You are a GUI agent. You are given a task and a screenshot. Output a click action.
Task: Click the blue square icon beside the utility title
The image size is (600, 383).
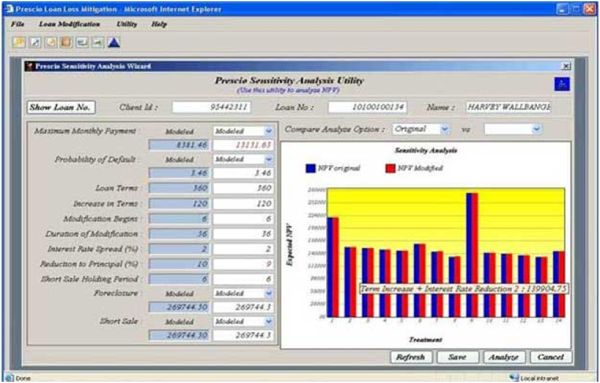point(562,84)
